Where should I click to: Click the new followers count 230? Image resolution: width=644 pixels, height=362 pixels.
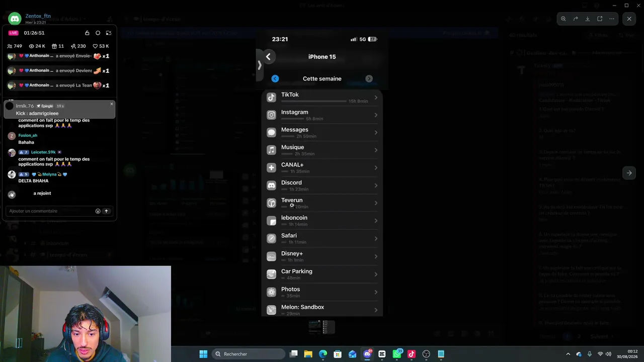[78, 46]
